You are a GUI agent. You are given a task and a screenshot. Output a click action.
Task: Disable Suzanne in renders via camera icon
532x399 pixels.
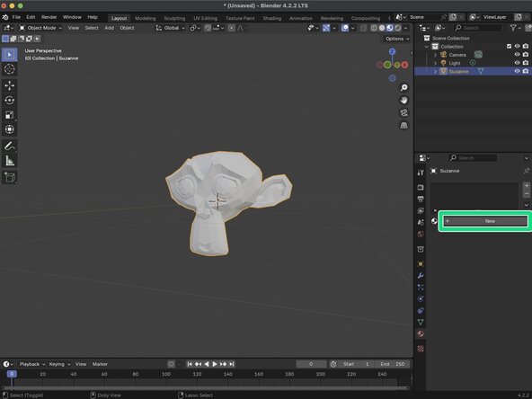pyautogui.click(x=526, y=71)
